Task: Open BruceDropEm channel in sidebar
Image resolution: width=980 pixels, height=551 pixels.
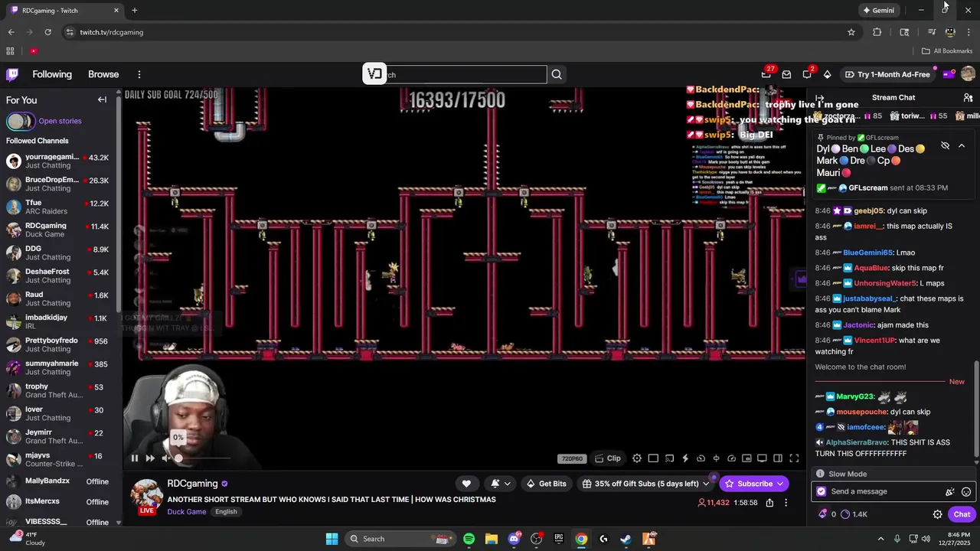Action: 57,184
